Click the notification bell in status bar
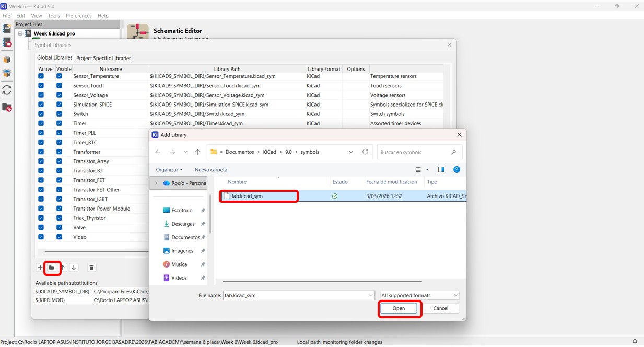 (x=635, y=342)
